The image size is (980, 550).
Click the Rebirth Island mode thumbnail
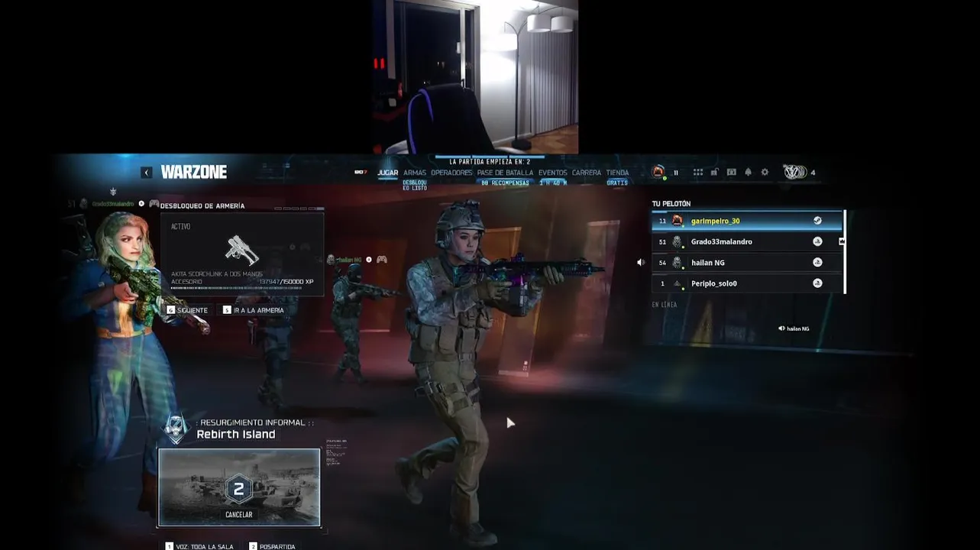(x=239, y=487)
